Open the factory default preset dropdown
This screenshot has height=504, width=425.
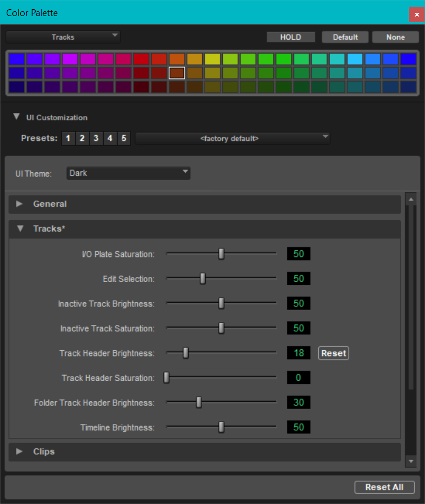[x=233, y=138]
